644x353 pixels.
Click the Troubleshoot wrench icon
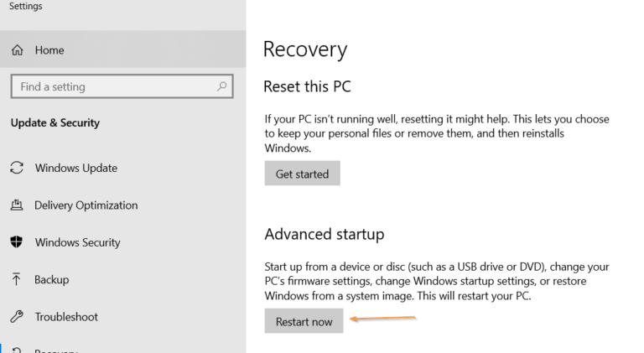(x=17, y=317)
